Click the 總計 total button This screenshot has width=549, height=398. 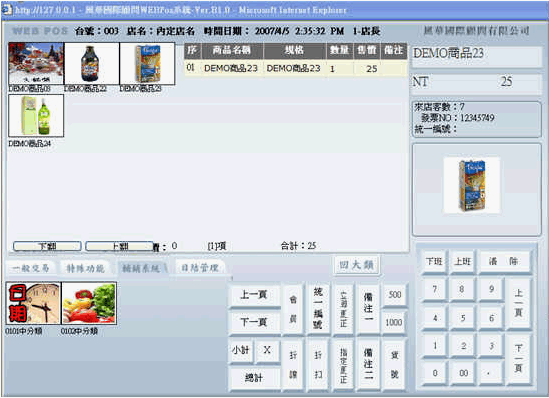tap(254, 378)
